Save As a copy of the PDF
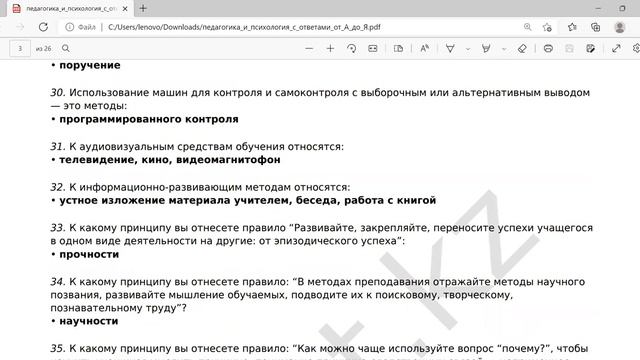This screenshot has width=640, height=360. point(591,49)
